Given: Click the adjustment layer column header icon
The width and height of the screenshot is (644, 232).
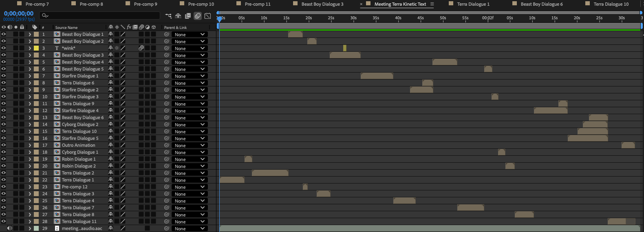Looking at the screenshot, I should tap(148, 27).
